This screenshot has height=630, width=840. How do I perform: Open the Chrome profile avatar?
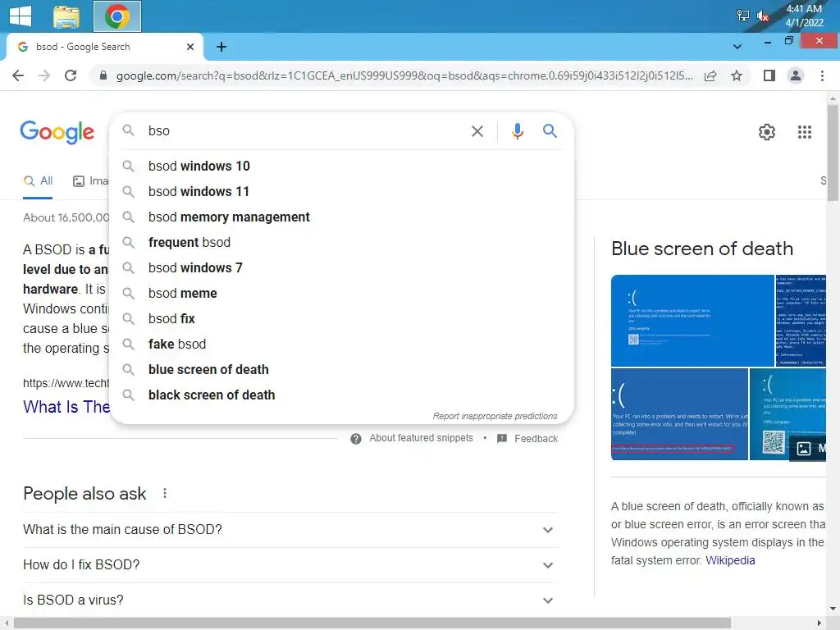[796, 75]
